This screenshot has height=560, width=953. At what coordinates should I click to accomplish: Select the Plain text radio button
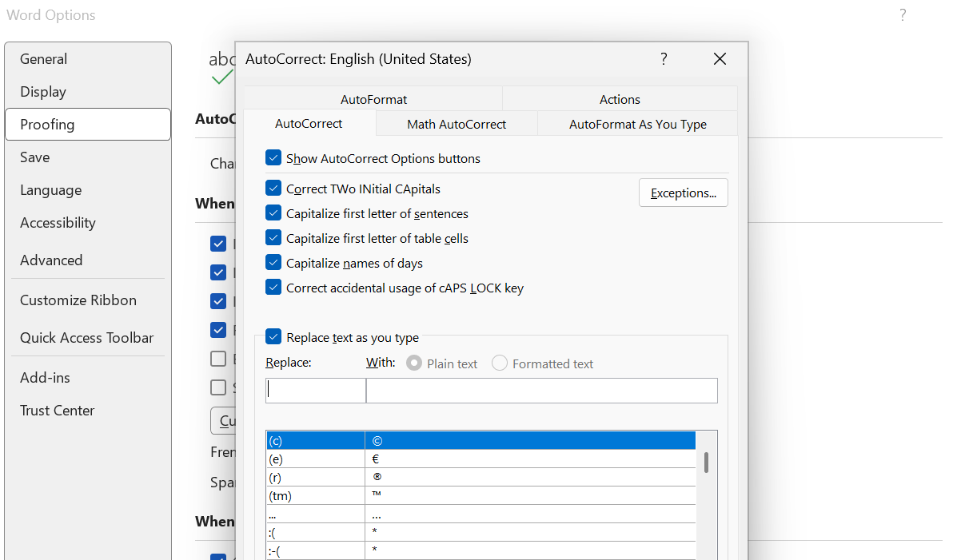click(x=414, y=363)
